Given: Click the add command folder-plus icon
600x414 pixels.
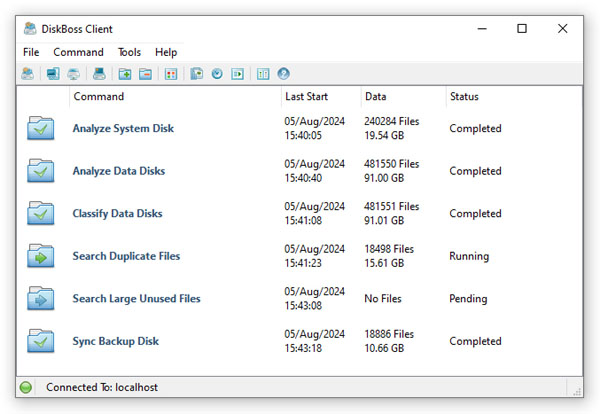Looking at the screenshot, I should (125, 73).
